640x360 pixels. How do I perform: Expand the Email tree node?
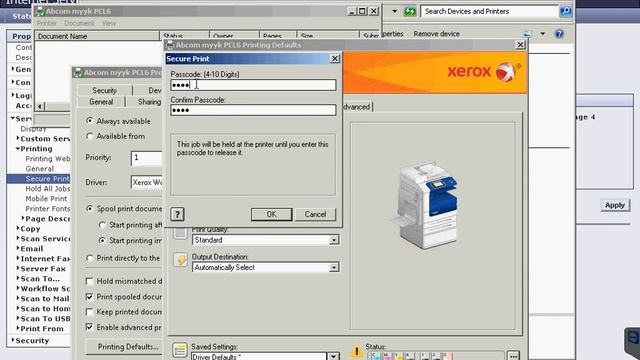18,248
